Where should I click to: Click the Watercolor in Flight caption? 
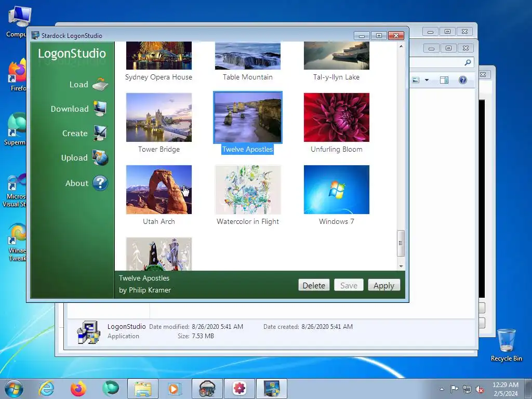pos(248,221)
